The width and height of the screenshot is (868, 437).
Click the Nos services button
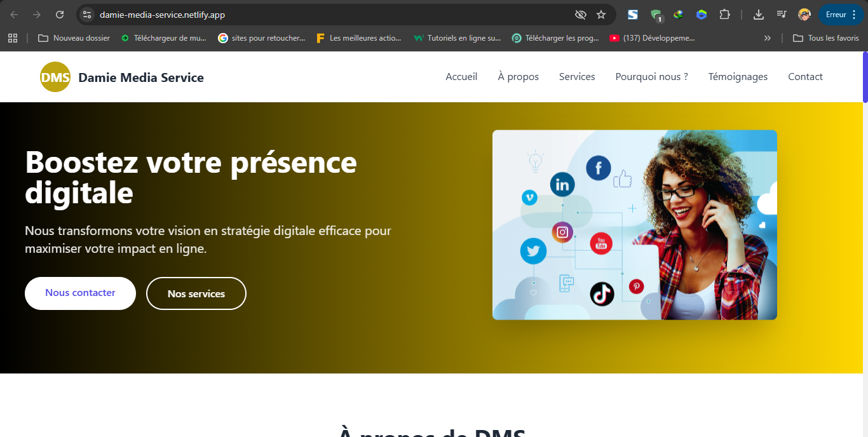[196, 293]
